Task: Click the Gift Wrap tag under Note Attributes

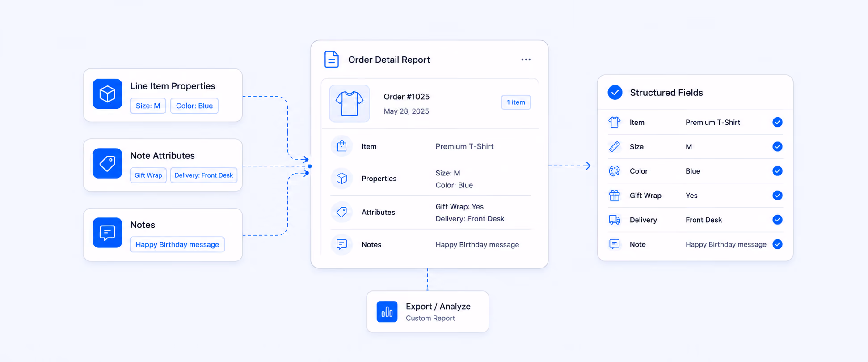Action: click(x=148, y=175)
